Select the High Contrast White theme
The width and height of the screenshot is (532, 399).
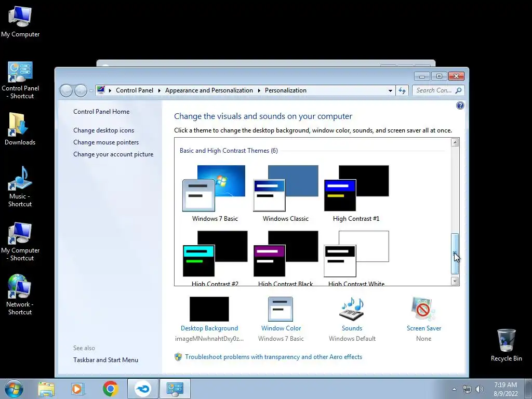(x=356, y=258)
